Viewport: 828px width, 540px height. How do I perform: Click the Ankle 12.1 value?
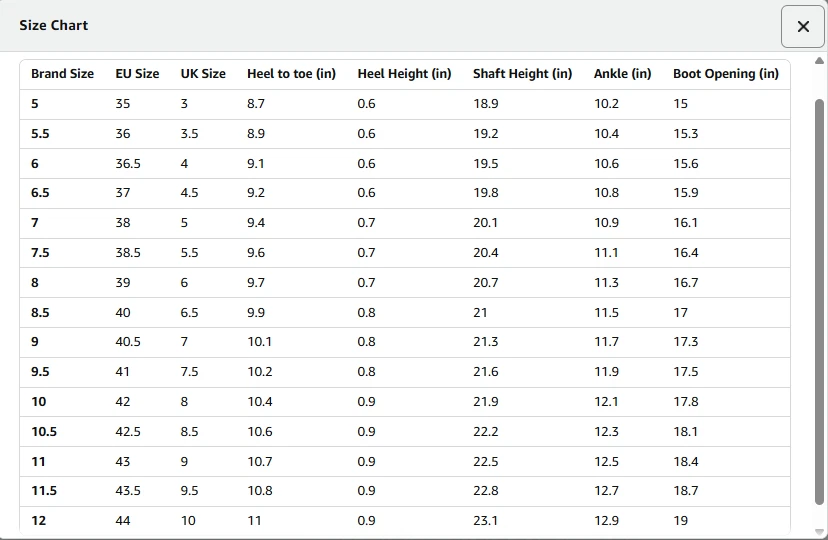[606, 402]
